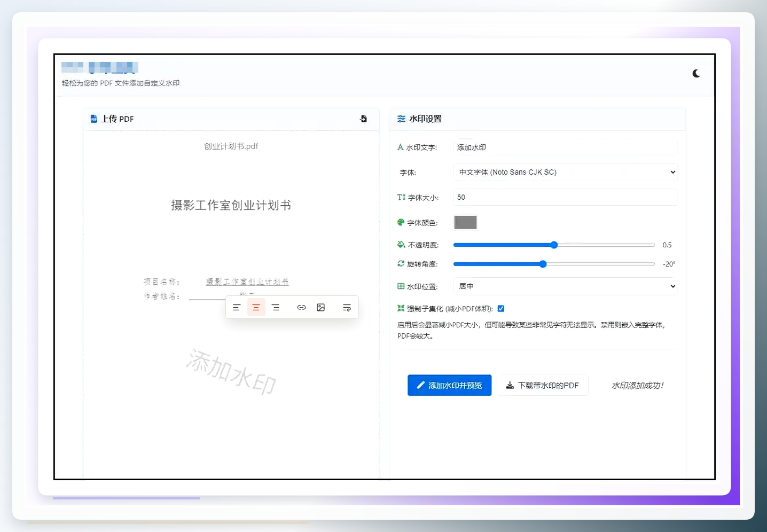The height and width of the screenshot is (532, 767).
Task: Click the PDF file icon beside 上传 PDF
Action: coord(94,119)
